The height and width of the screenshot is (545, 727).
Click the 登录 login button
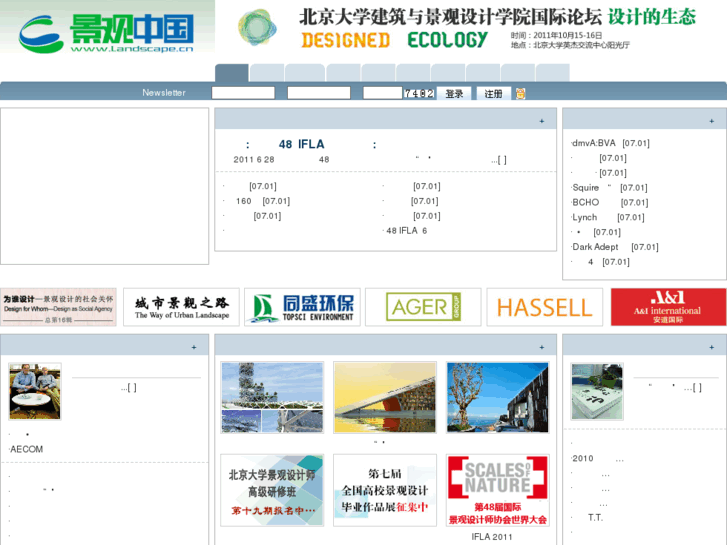pos(454,94)
